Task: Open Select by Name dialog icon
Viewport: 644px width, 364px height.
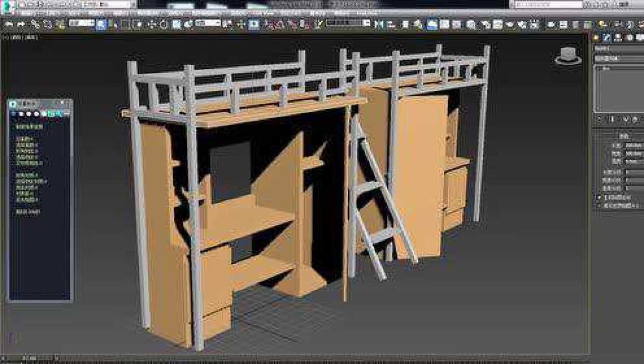Action: click(x=113, y=24)
